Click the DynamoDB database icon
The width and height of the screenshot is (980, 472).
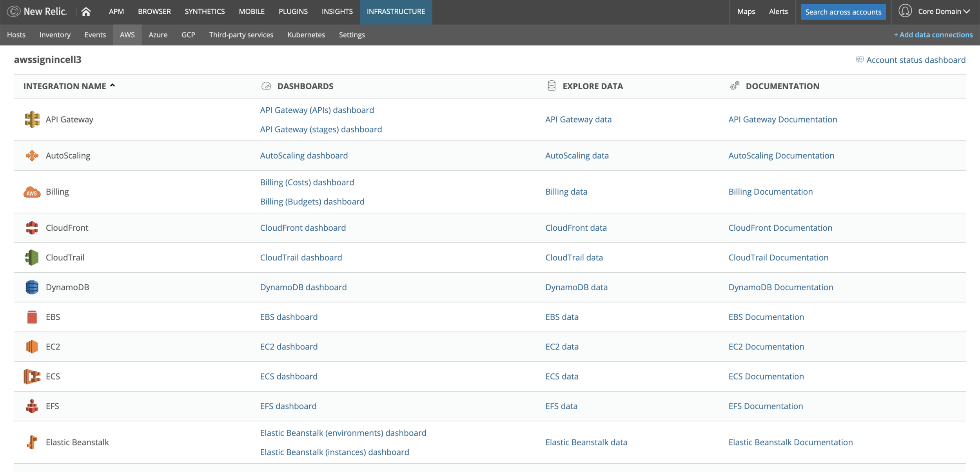32,287
